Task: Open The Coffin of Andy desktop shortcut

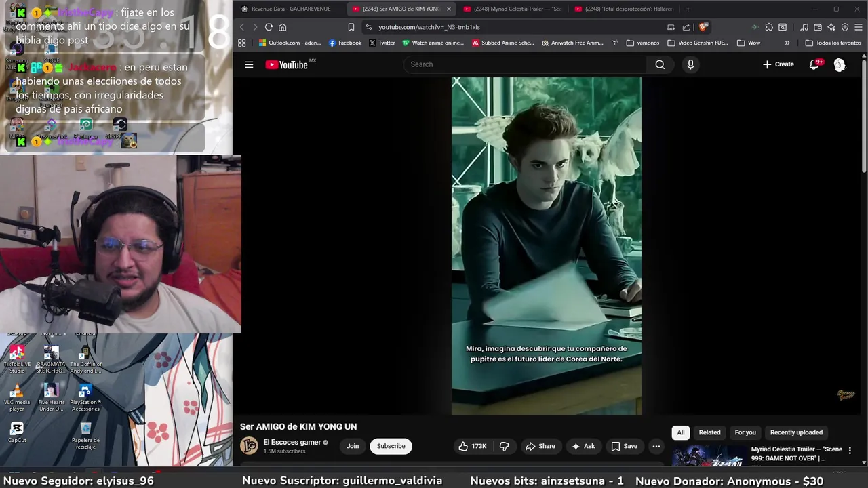Action: coord(85,359)
